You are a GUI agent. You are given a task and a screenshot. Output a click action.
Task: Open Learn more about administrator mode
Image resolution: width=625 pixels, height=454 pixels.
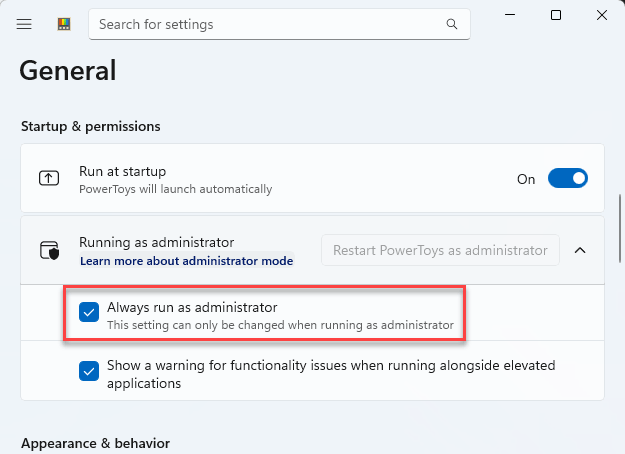187,261
